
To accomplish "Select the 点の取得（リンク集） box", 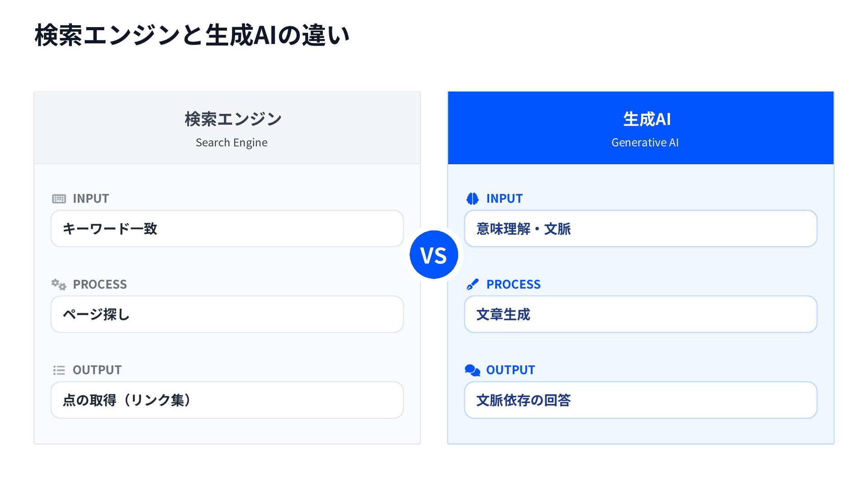I will point(227,400).
